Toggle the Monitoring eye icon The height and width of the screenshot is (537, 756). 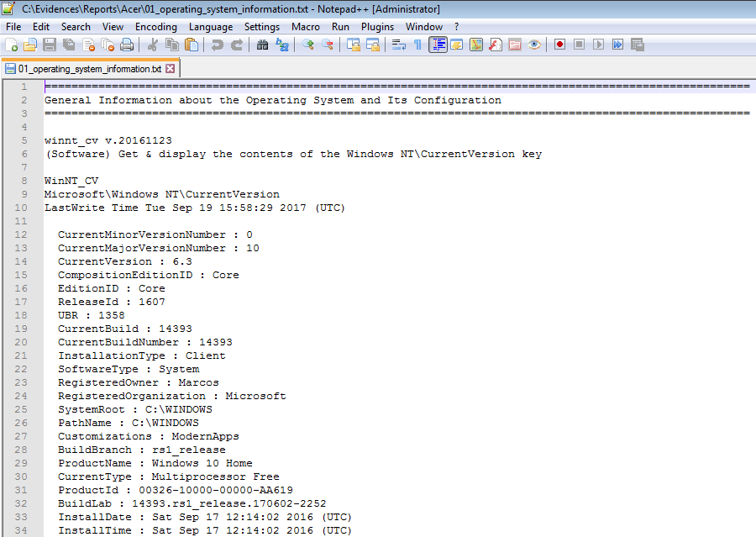pos(534,45)
